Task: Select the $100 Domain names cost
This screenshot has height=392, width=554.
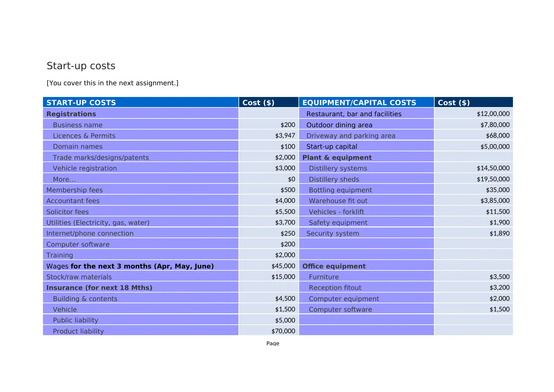Action: click(x=288, y=147)
